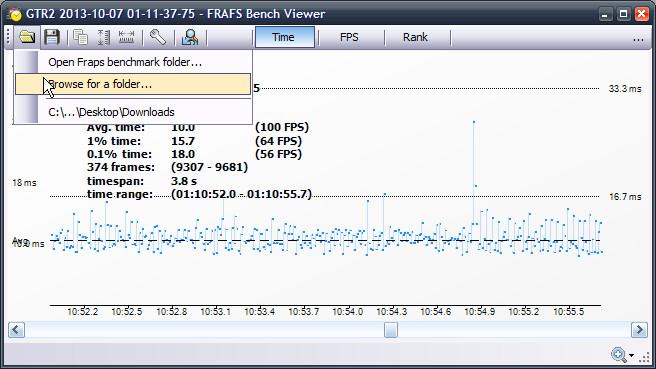The height and width of the screenshot is (369, 656).
Task: Switch to the Time view tab
Action: click(x=284, y=37)
